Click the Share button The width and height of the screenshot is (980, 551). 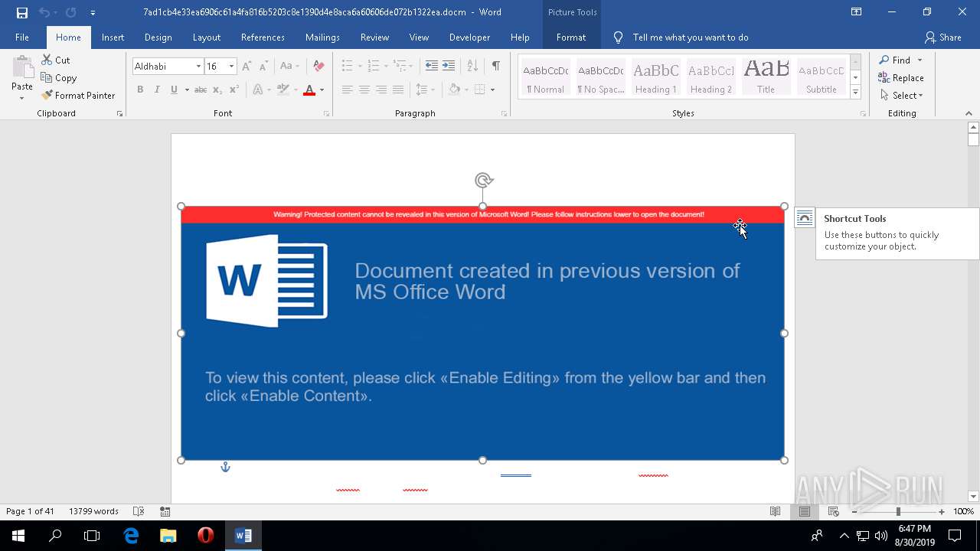pos(942,37)
